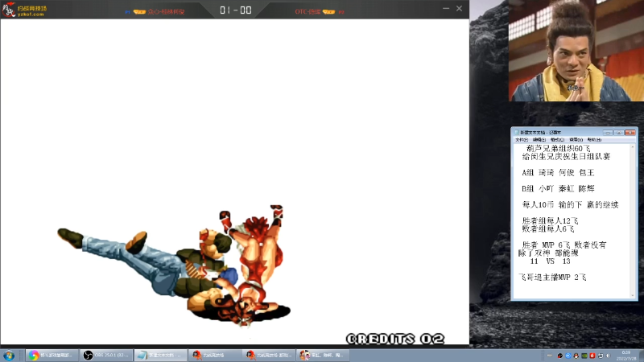
Task: Click the Notepad line starting with A组
Action: (x=558, y=172)
